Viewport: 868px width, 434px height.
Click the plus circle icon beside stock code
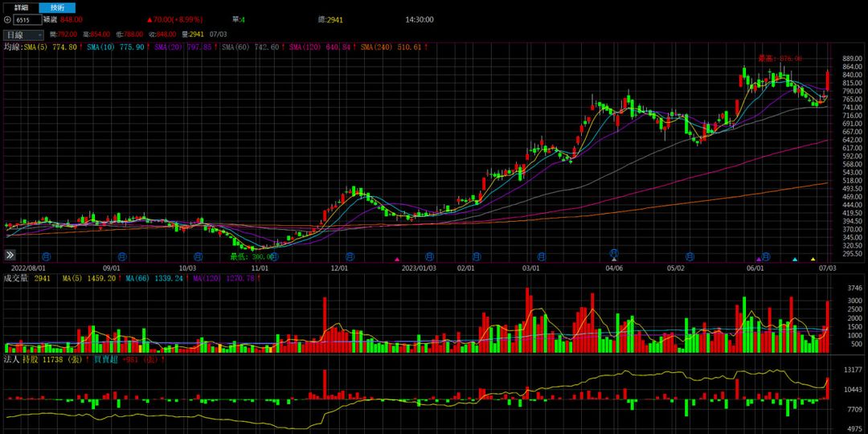click(7, 19)
